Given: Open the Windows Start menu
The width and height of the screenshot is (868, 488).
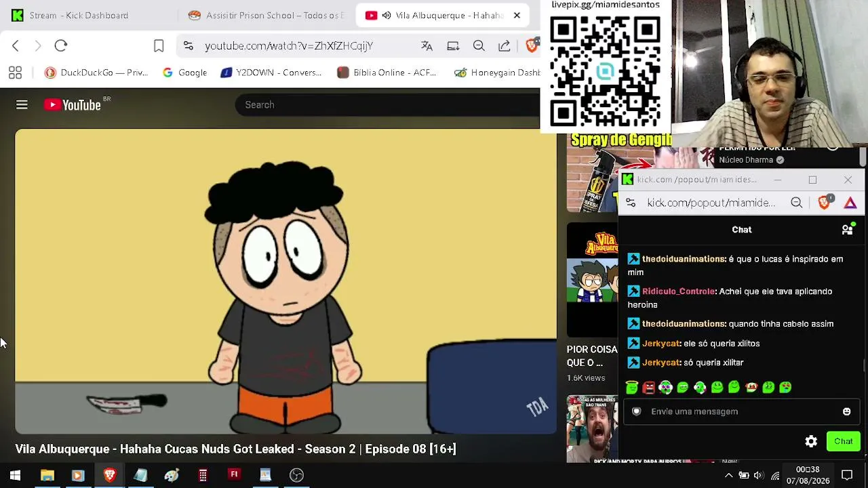Looking at the screenshot, I should pos(15,475).
